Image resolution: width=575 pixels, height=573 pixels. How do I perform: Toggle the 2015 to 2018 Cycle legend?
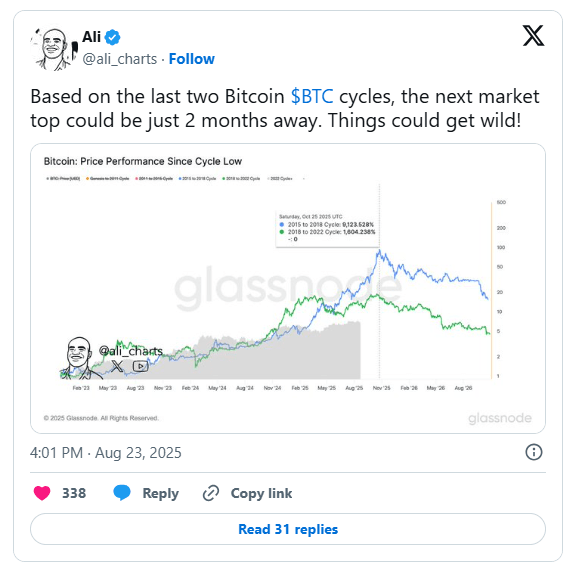(x=198, y=179)
